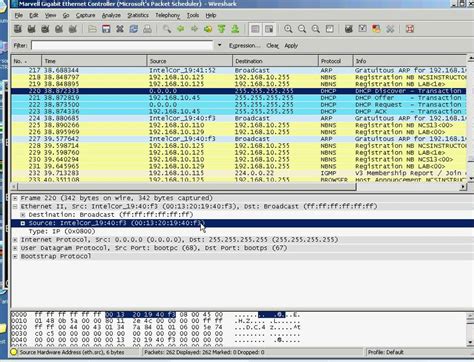The width and height of the screenshot is (474, 362).
Task: Select packet 221 DHCP Offer row
Action: click(238, 98)
